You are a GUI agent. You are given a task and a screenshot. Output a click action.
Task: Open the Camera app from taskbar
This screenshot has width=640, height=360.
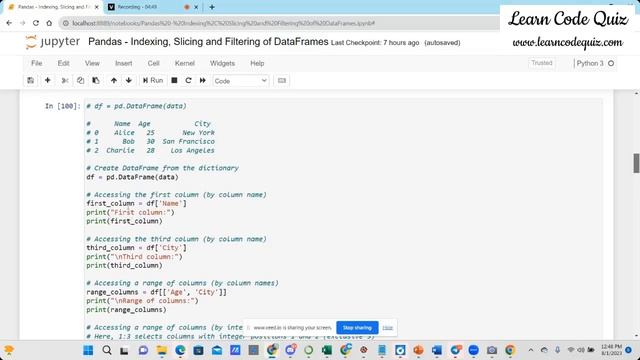(x=492, y=350)
